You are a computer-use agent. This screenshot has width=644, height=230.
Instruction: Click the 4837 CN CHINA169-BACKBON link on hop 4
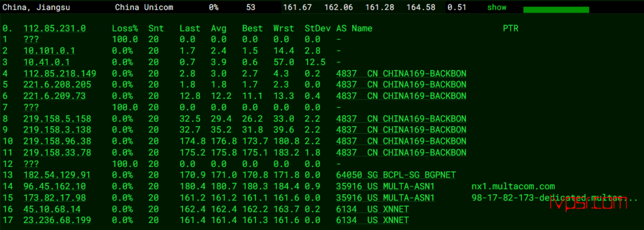click(x=401, y=73)
